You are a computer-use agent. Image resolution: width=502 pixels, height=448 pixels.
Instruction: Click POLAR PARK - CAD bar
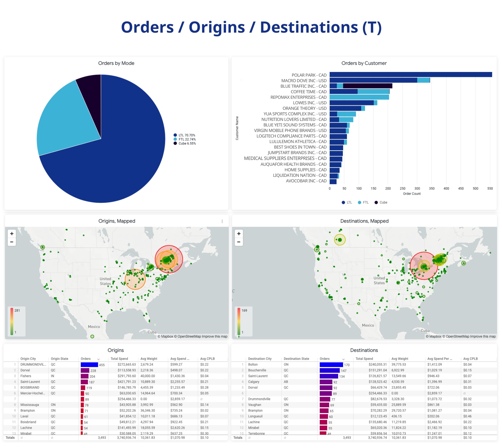pyautogui.click(x=411, y=75)
